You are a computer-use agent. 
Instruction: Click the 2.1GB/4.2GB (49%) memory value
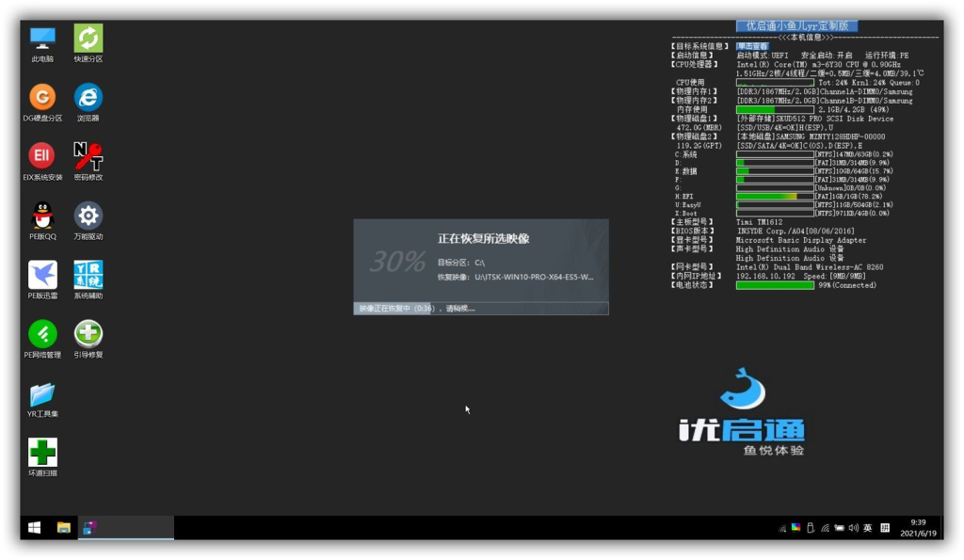(853, 109)
